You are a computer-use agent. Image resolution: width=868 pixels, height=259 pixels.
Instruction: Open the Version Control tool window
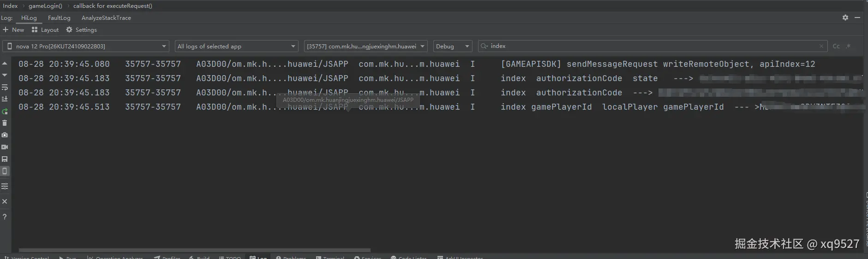tap(27, 257)
